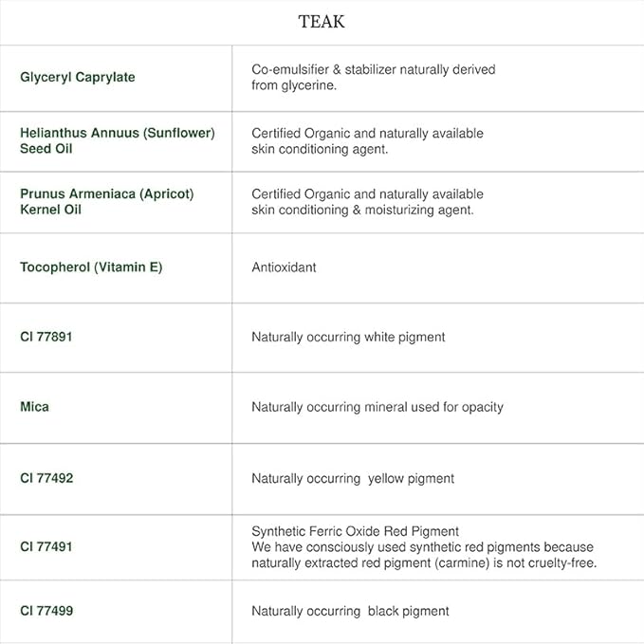Select Helianthus Annuus (Sunflower) Seed Oil

pyautogui.click(x=117, y=140)
